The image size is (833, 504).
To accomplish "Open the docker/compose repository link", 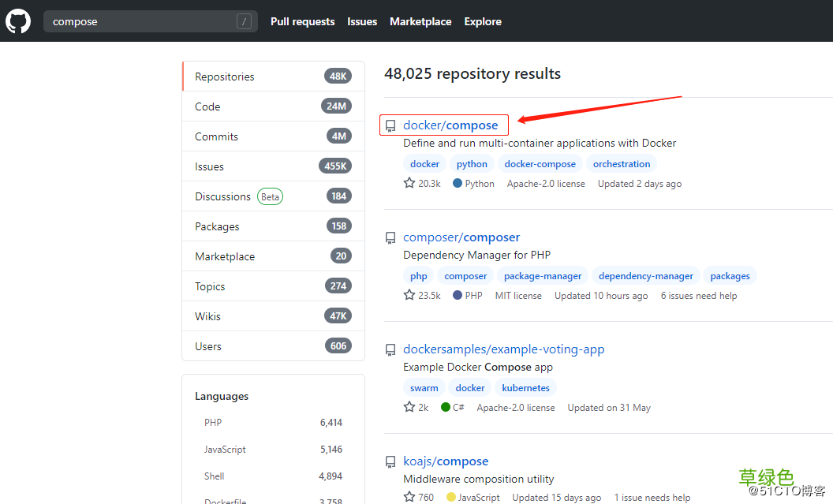I will point(450,125).
